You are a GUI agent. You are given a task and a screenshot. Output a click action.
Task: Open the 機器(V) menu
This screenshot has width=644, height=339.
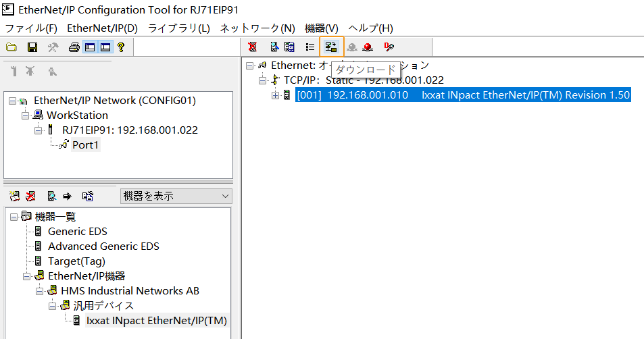click(x=322, y=28)
